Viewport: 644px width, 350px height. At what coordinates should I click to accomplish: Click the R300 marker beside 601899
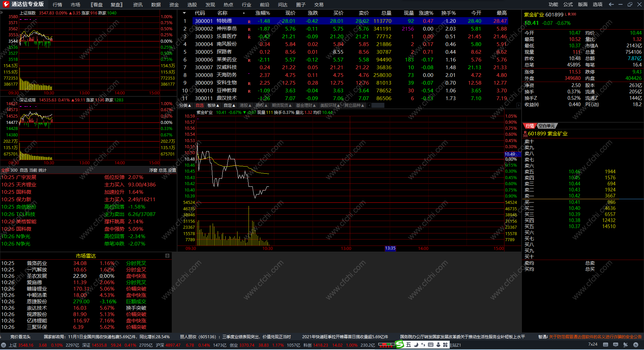point(572,14)
